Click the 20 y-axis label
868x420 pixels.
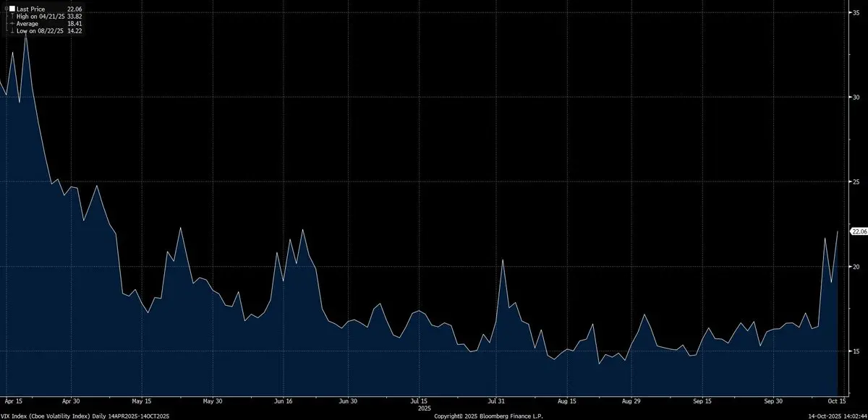coord(855,266)
